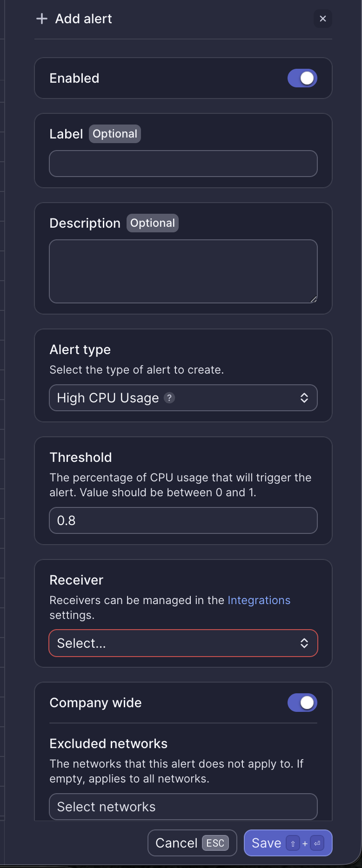
Task: Toggle Enabled switch back on
Action: click(302, 78)
